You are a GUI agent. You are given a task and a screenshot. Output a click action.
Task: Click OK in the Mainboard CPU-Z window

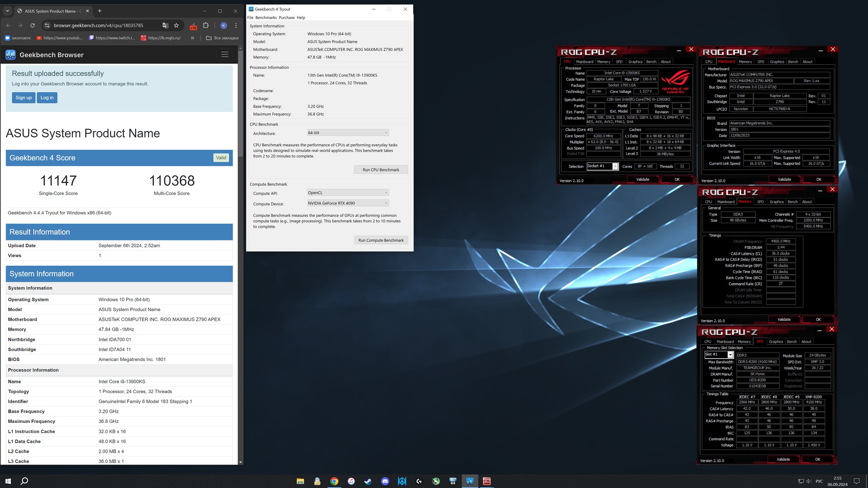pos(819,180)
